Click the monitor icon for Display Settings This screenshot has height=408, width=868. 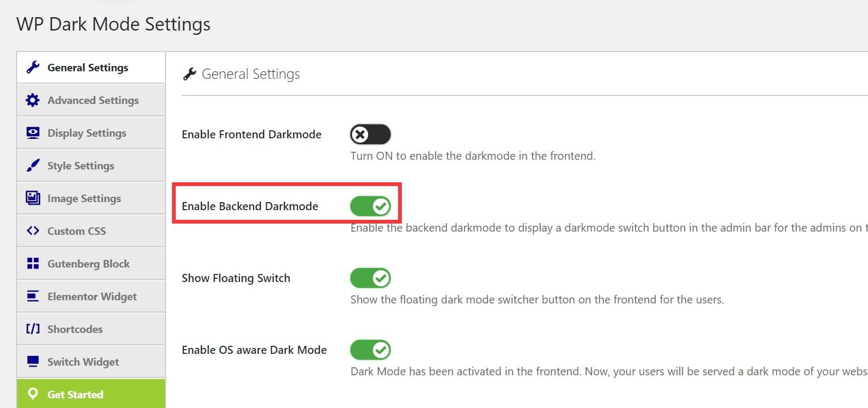click(33, 133)
